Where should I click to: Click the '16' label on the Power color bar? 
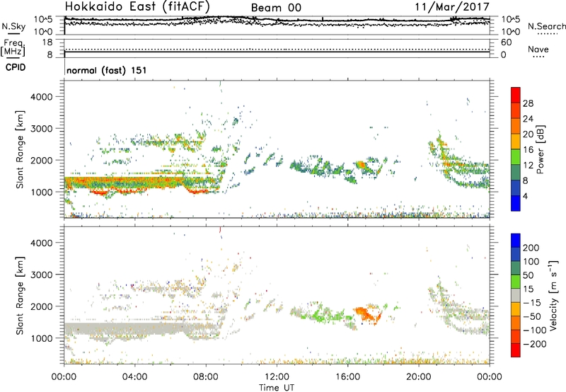[528, 150]
